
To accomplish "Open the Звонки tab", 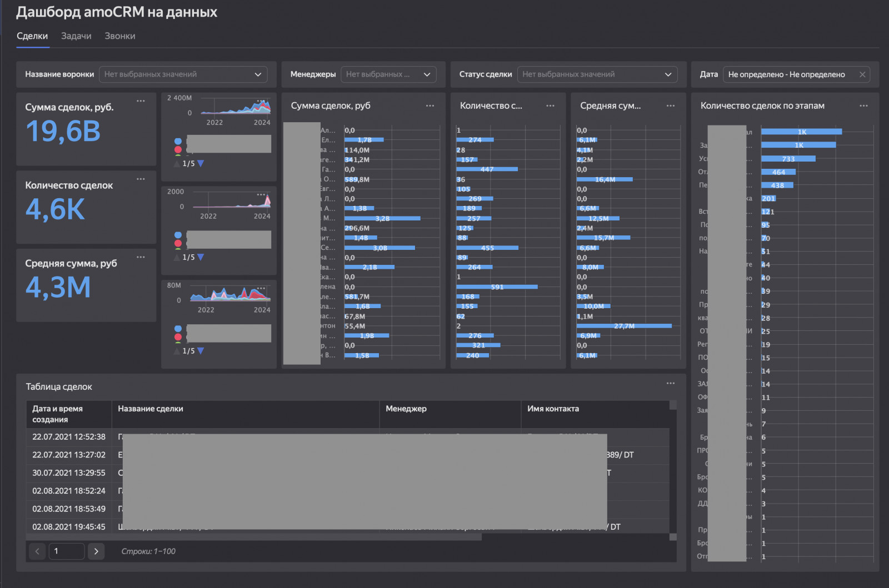I will pos(120,36).
